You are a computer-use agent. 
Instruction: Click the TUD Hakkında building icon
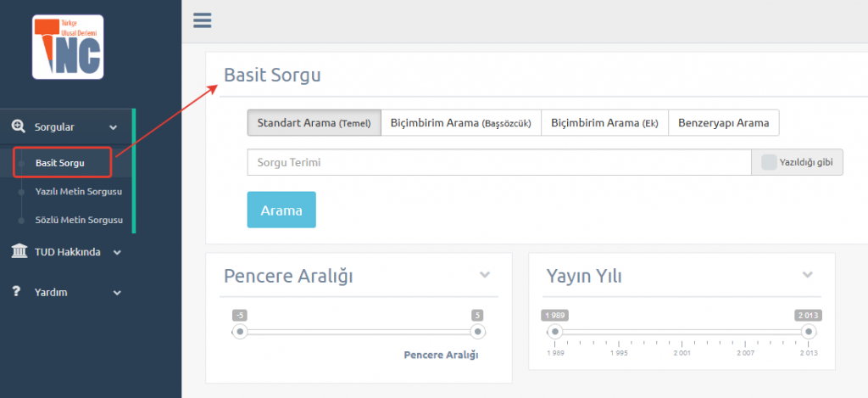click(19, 251)
